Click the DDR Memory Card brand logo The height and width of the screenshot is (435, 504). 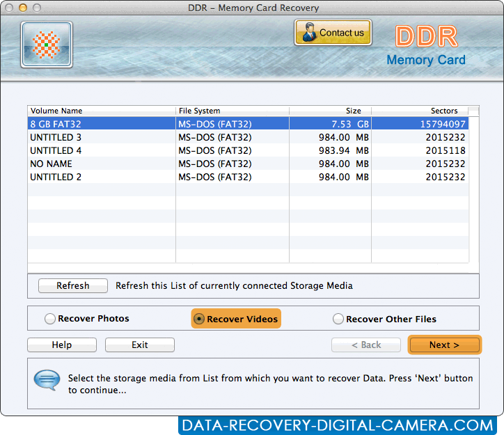(426, 46)
